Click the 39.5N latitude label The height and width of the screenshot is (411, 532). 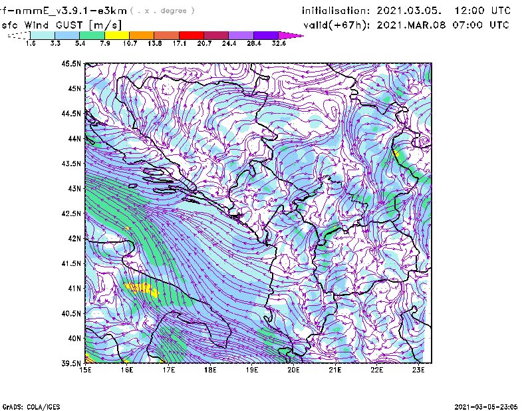71,364
